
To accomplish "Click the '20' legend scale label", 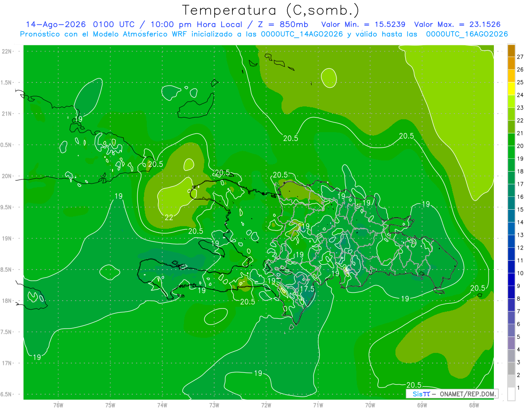I will click(x=520, y=146).
